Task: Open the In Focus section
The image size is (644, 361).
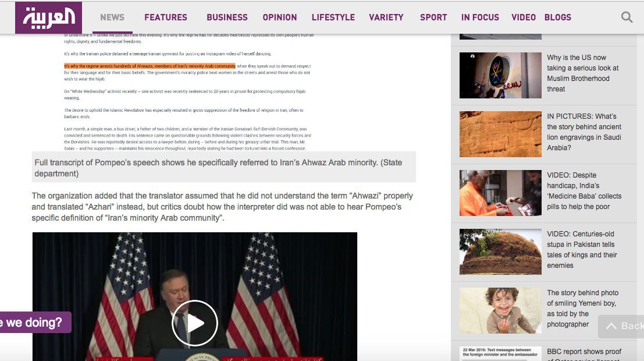Action: click(480, 17)
